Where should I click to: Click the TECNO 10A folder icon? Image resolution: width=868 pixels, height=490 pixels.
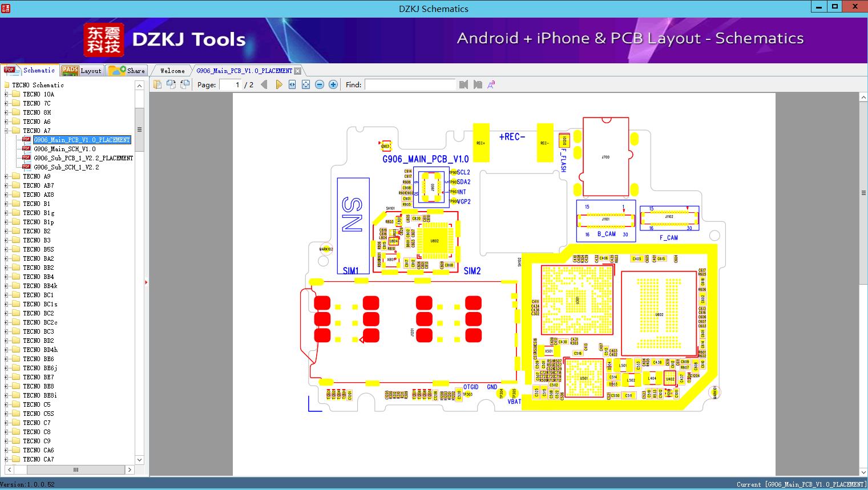tap(16, 94)
